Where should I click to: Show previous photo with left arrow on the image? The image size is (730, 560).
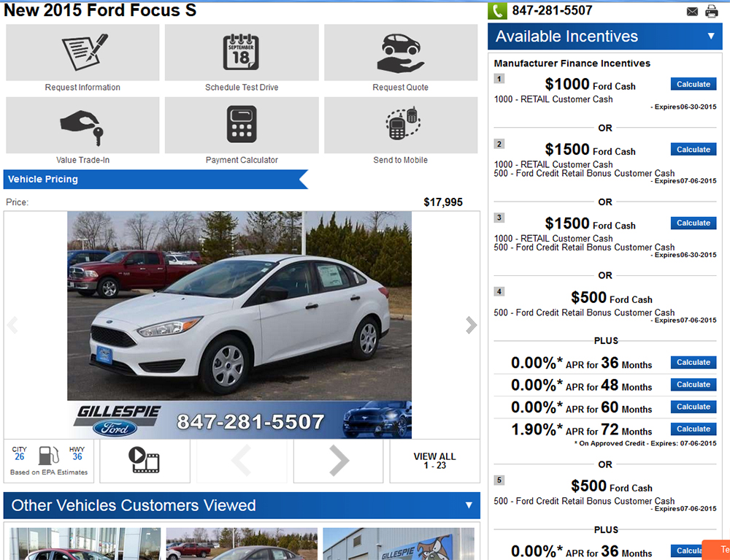point(12,325)
